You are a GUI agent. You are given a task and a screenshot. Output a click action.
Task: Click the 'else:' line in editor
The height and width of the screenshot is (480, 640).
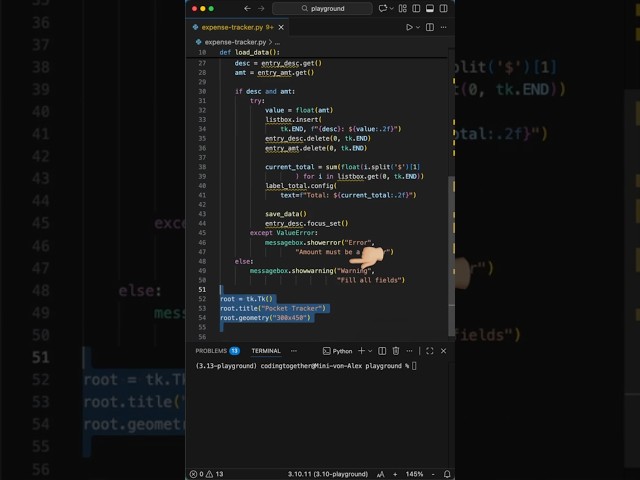[244, 261]
